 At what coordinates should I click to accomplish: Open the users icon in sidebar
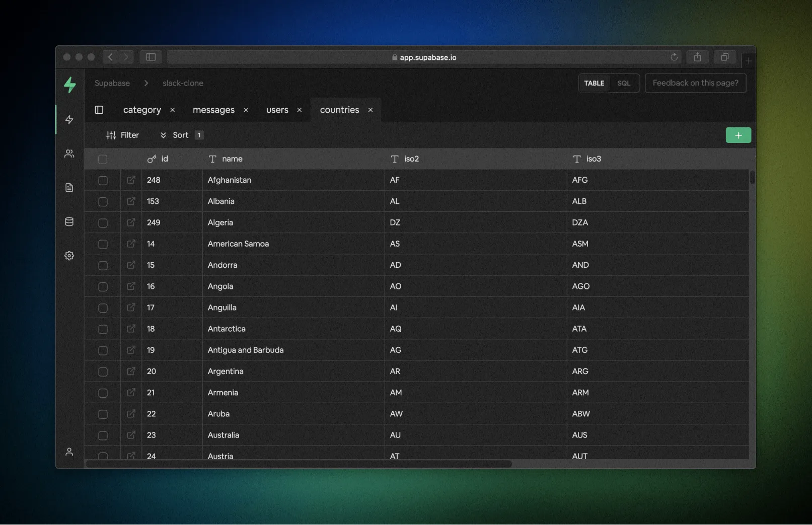click(x=69, y=154)
